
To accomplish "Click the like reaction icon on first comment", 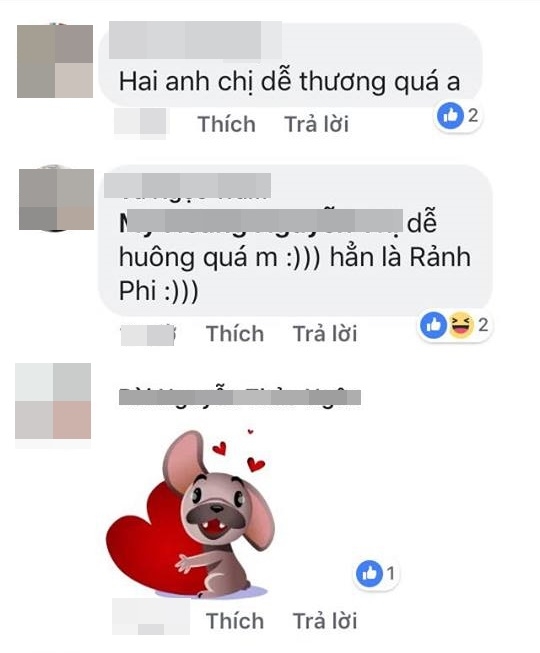I will click(x=450, y=115).
